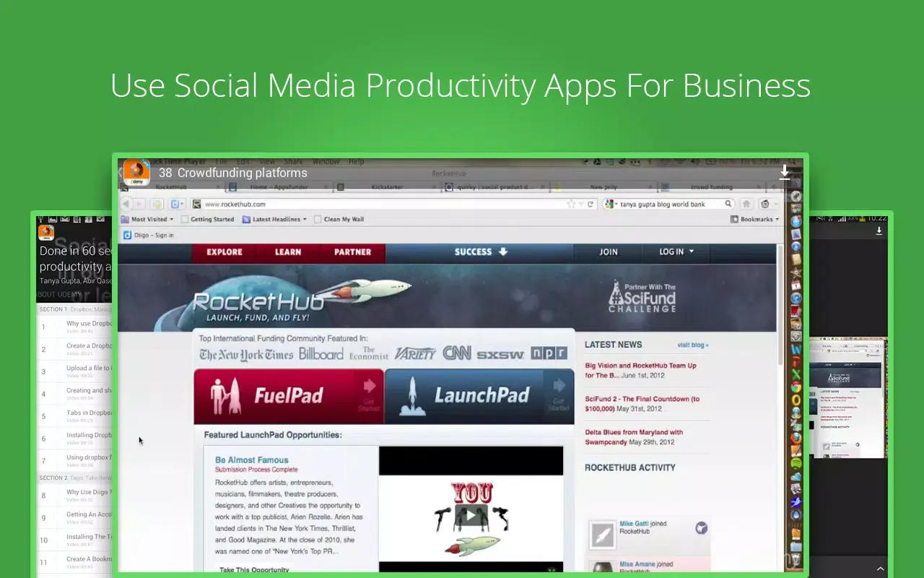
Task: Click Mike Gatti's avatar image
Action: (602, 535)
